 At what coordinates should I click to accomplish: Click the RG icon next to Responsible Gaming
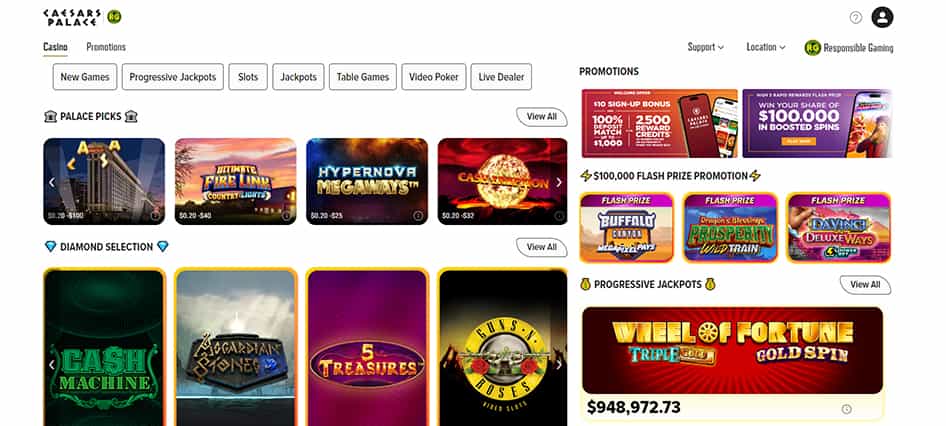pyautogui.click(x=813, y=48)
